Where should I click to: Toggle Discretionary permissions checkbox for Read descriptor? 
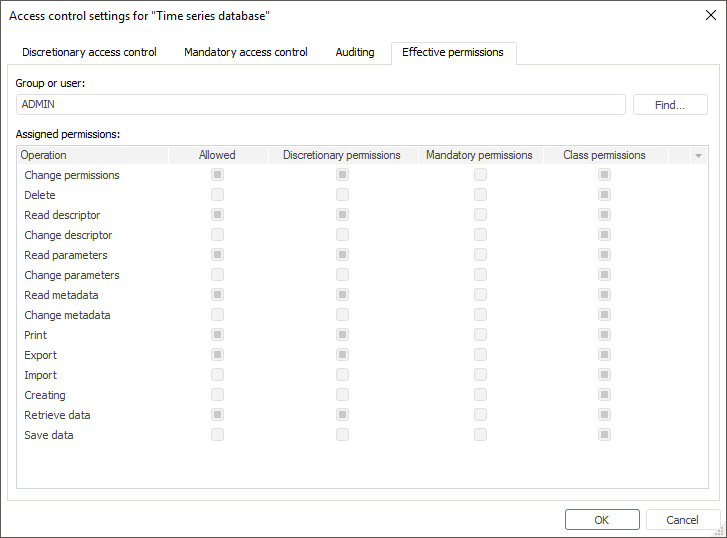[342, 215]
